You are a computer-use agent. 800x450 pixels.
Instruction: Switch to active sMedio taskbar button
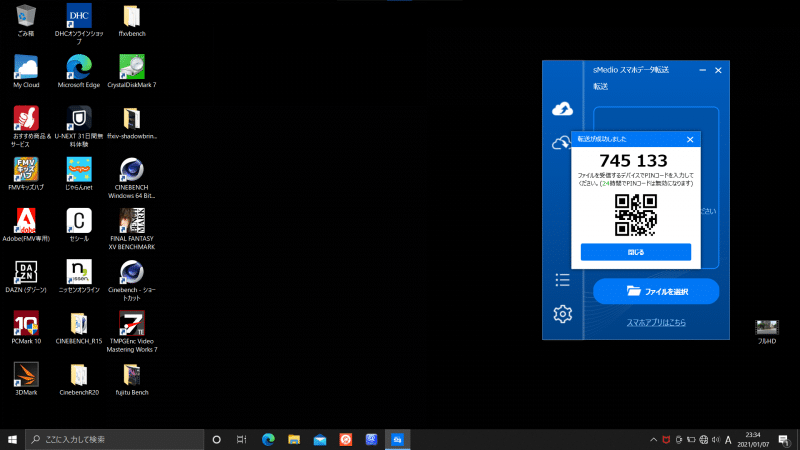397,439
